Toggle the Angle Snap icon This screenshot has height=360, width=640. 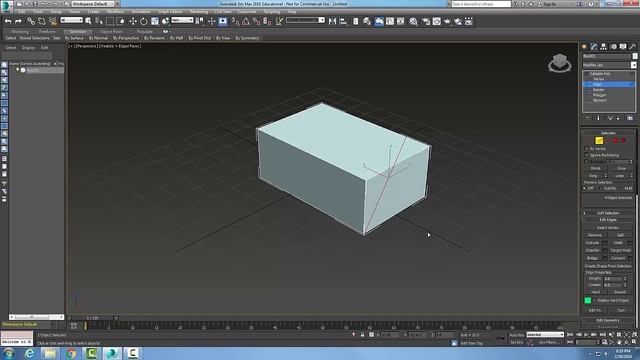246,21
